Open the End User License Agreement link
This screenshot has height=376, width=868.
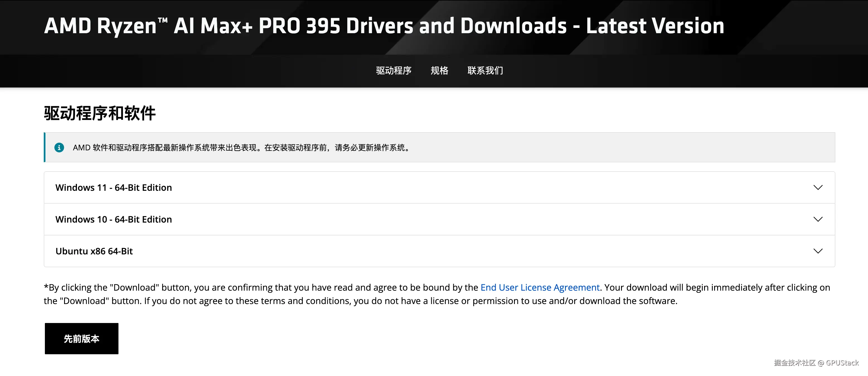[540, 287]
